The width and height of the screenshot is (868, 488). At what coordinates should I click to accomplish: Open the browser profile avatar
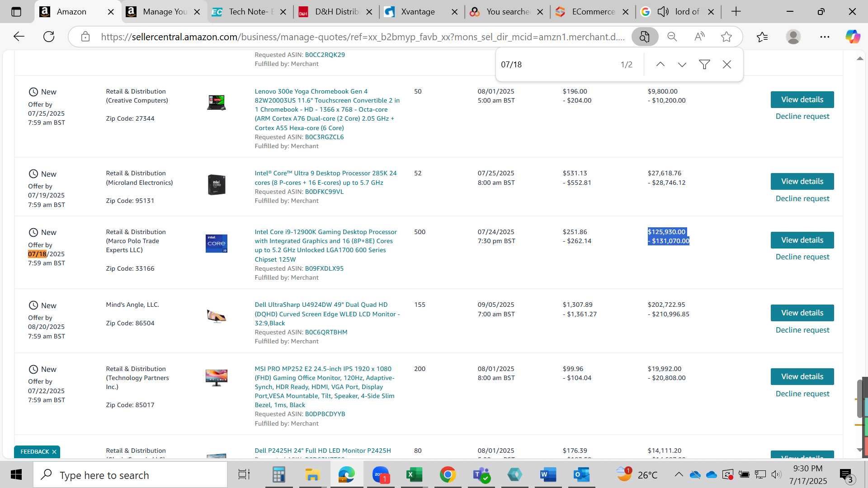[x=793, y=37]
